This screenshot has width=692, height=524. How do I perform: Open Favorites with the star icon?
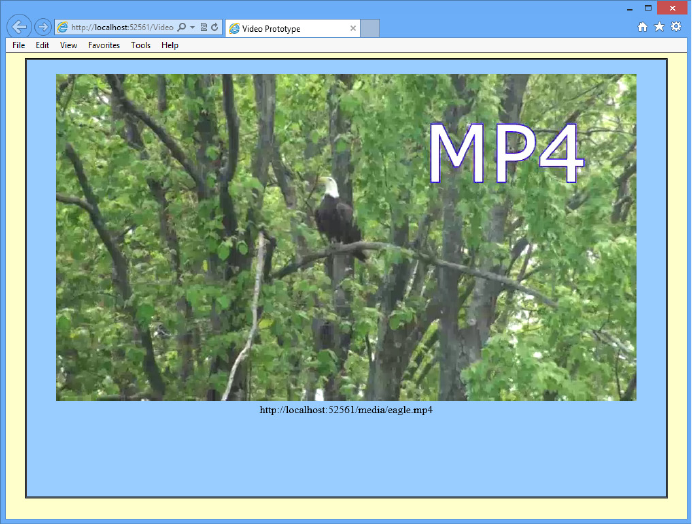point(659,27)
